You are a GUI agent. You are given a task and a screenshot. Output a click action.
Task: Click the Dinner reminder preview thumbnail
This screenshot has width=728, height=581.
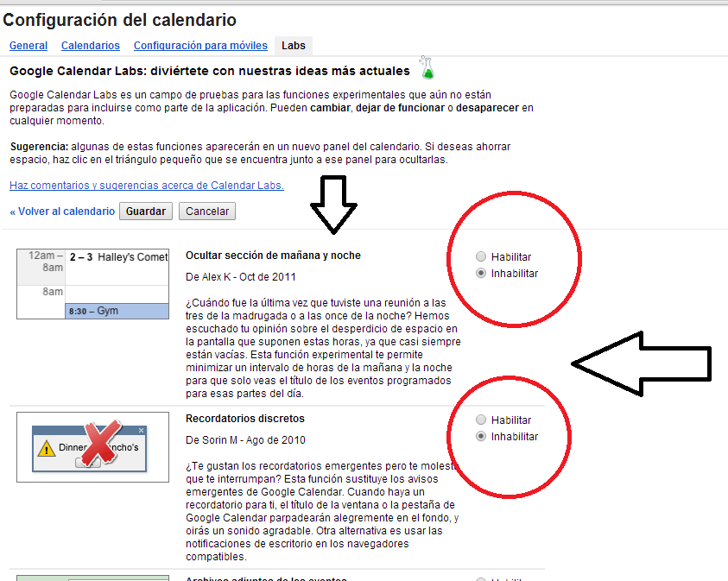point(93,447)
